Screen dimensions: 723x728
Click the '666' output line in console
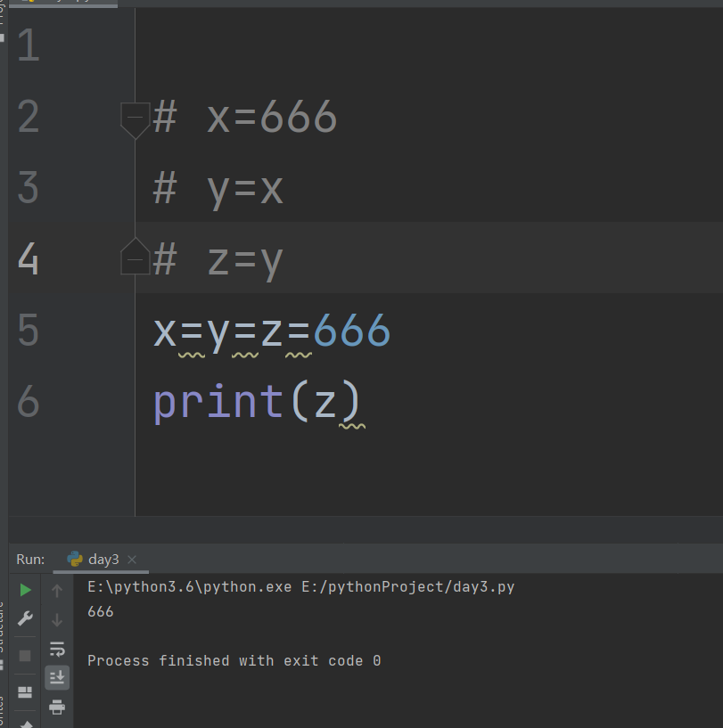point(101,612)
